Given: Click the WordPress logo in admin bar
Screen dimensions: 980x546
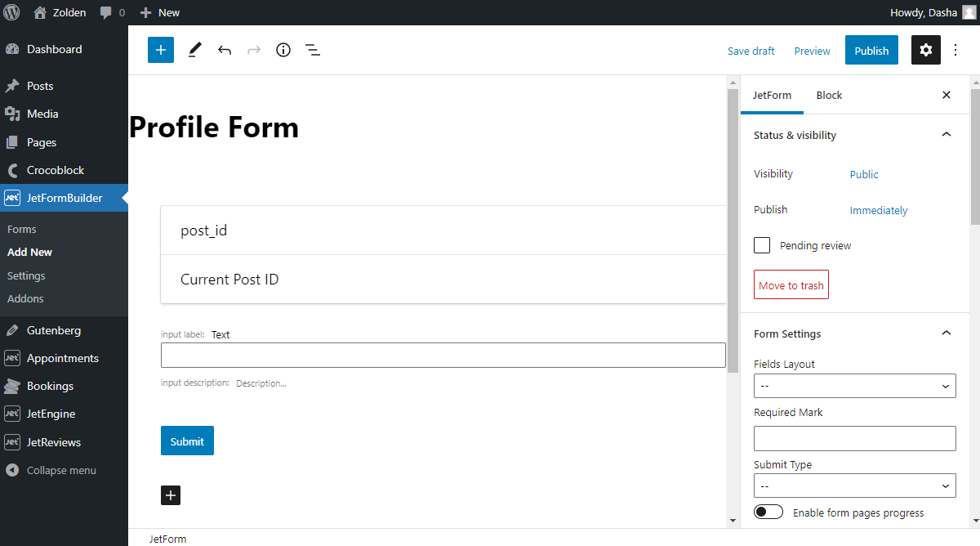Looking at the screenshot, I should (11, 12).
